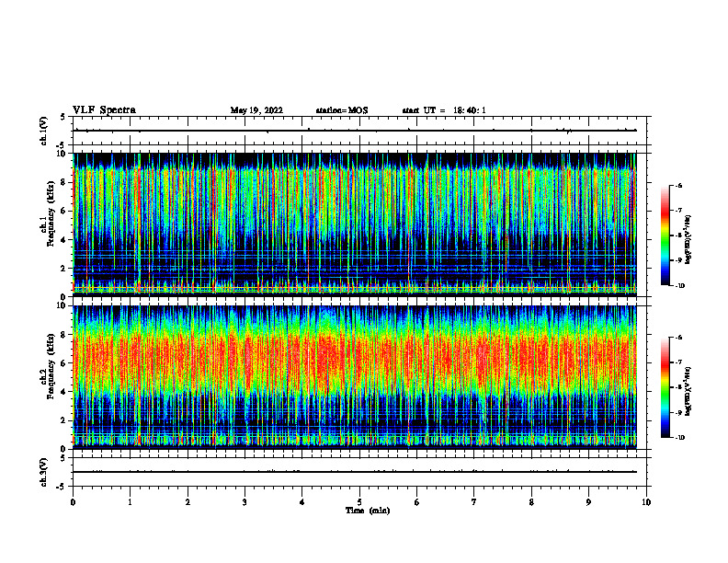Click time-axis tick label "9"
Screen dimensions: 728x563
tap(588, 502)
